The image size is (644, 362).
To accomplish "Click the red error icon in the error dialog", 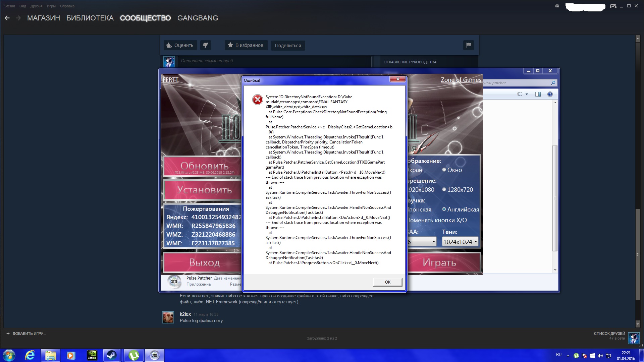I will pyautogui.click(x=258, y=100).
